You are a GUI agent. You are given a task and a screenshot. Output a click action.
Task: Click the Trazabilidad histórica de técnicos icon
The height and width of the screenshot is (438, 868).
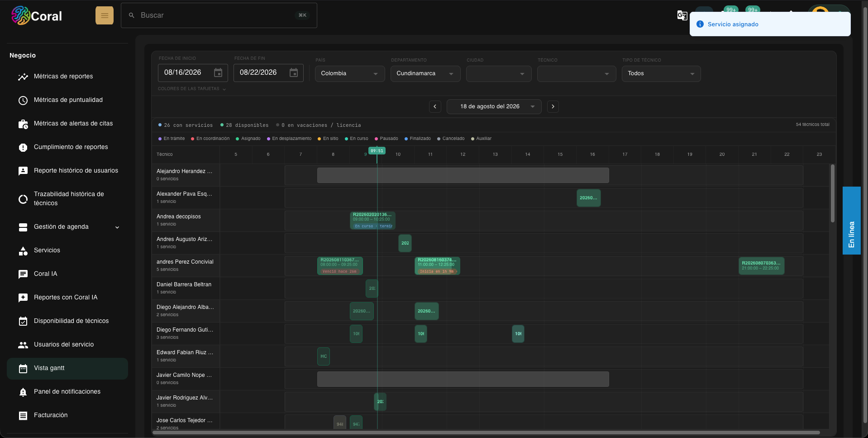click(x=23, y=199)
